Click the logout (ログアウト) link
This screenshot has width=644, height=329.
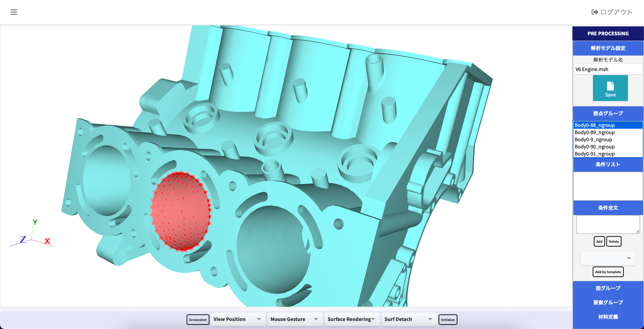(x=612, y=12)
